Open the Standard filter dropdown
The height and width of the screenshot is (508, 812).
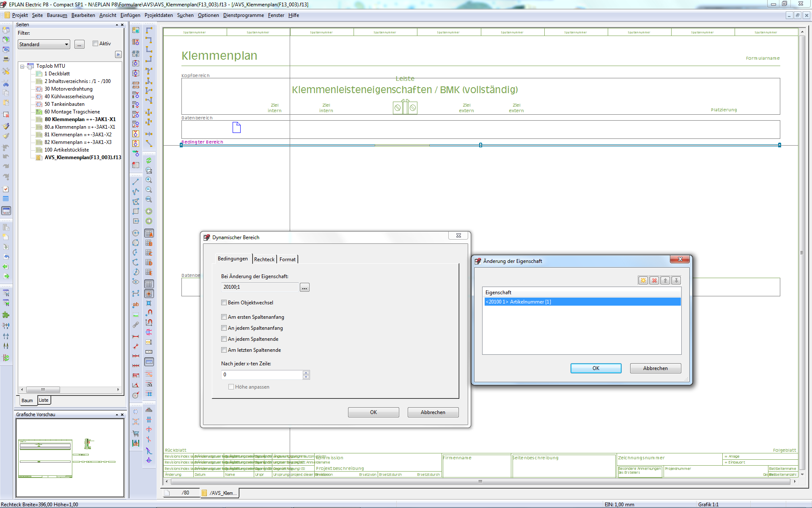tap(66, 44)
